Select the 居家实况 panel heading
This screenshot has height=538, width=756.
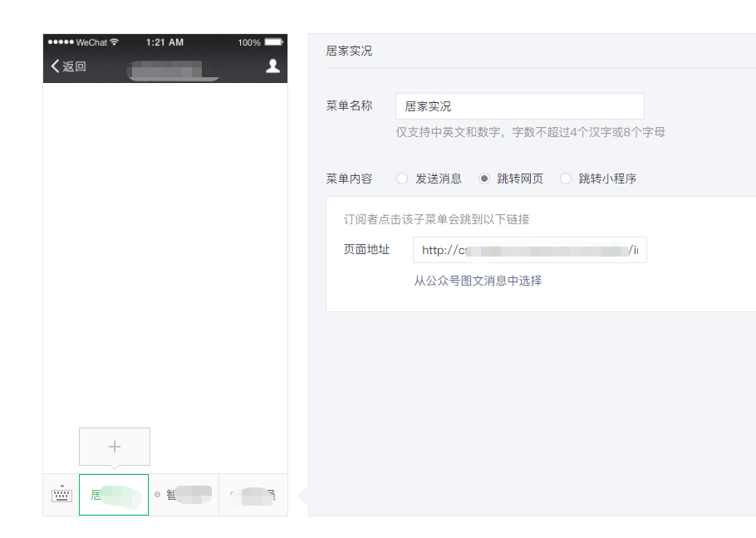click(349, 51)
